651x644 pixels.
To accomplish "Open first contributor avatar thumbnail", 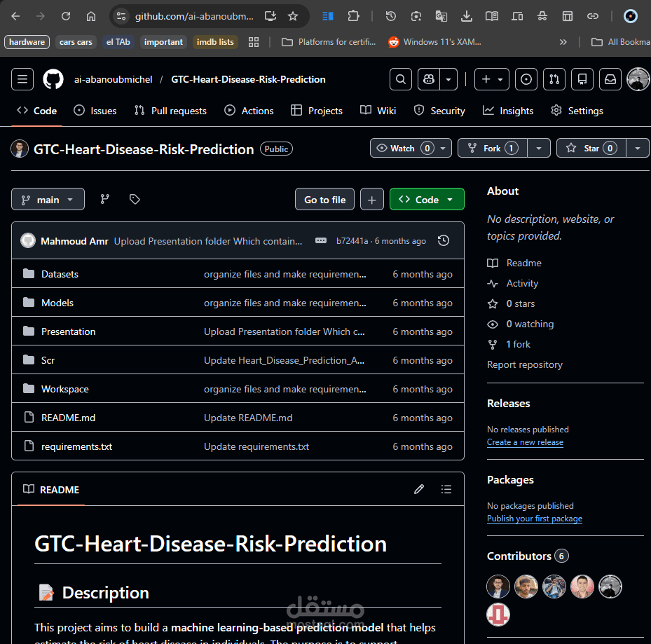I will (x=498, y=587).
